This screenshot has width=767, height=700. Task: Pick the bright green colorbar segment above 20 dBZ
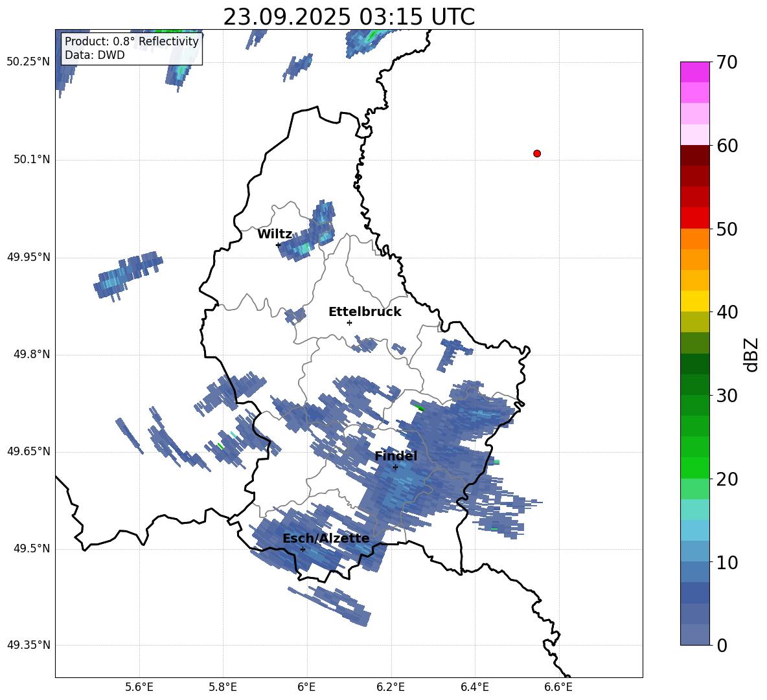point(694,468)
